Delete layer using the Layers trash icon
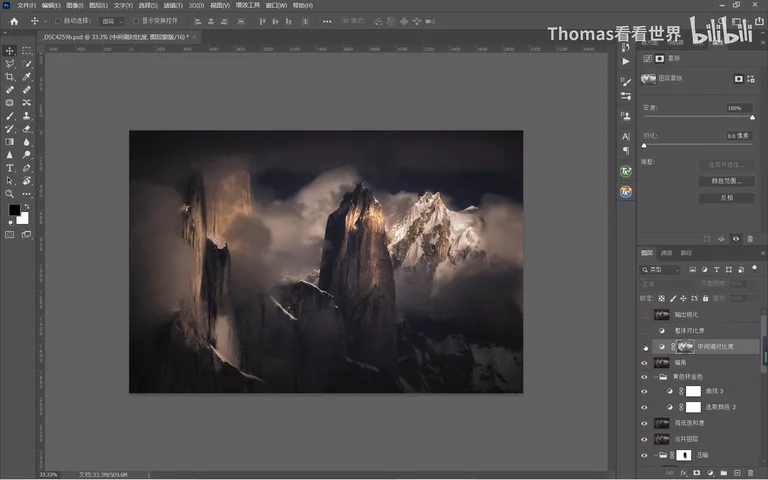Image resolution: width=768 pixels, height=480 pixels. 750,473
